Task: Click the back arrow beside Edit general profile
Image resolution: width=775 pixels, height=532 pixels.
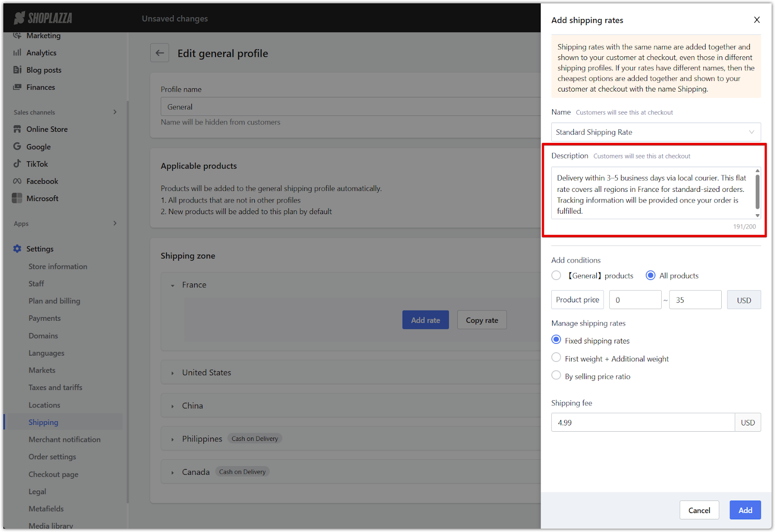Action: pyautogui.click(x=160, y=53)
